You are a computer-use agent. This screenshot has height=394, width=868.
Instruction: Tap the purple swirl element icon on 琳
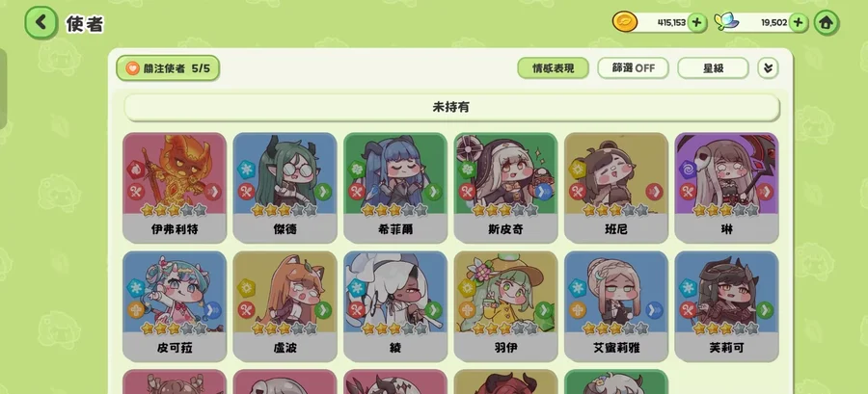click(688, 170)
